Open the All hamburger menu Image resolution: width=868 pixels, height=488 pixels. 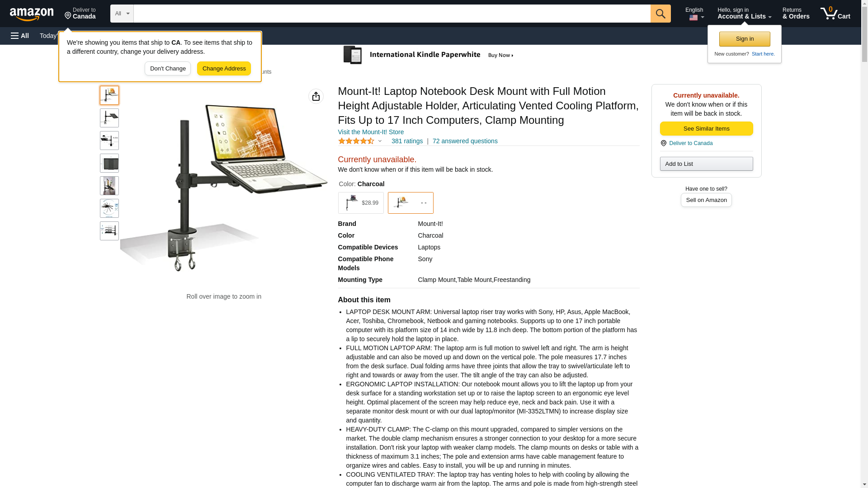(x=20, y=36)
